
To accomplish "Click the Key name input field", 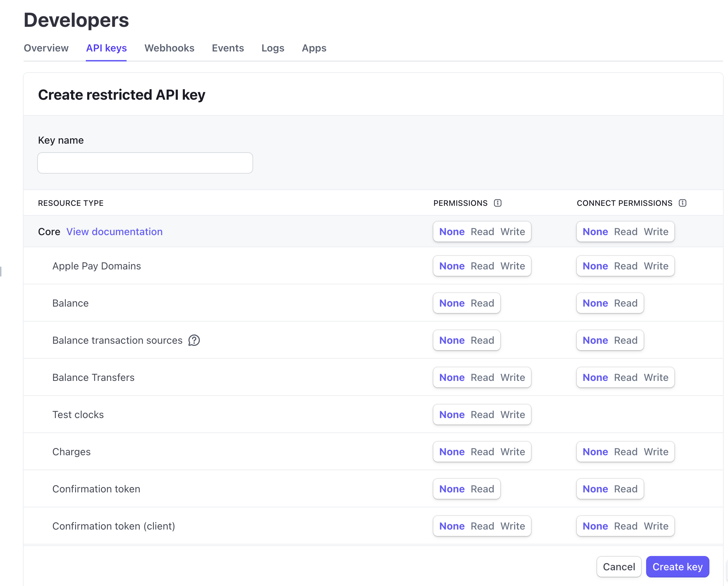I will click(x=145, y=163).
